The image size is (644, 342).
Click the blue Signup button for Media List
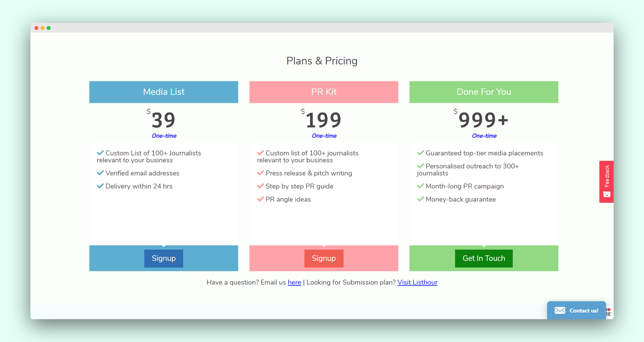coord(163,258)
